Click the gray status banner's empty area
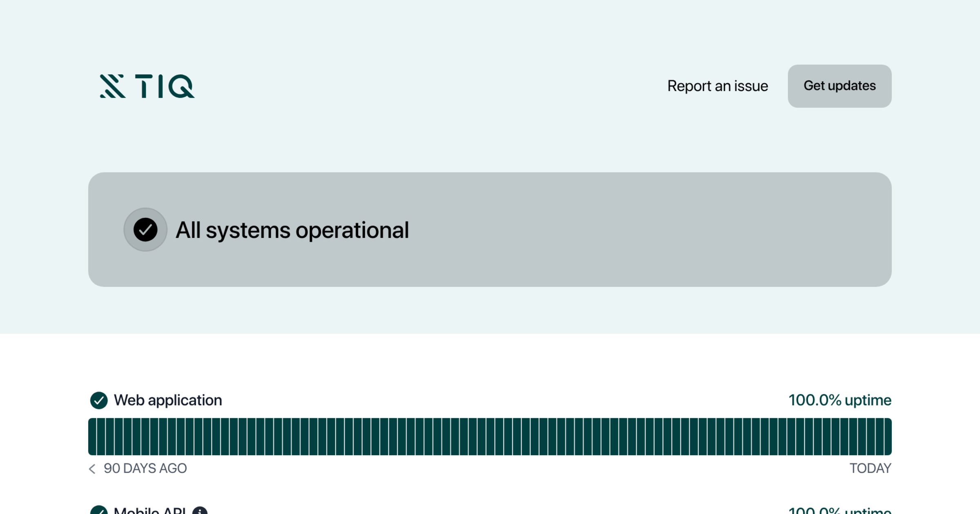 coord(653,230)
